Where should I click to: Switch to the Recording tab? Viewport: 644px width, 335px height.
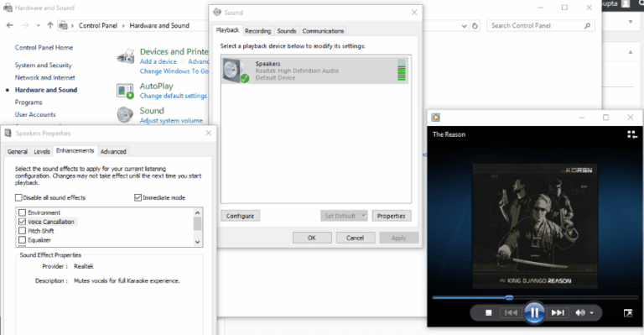[258, 31]
